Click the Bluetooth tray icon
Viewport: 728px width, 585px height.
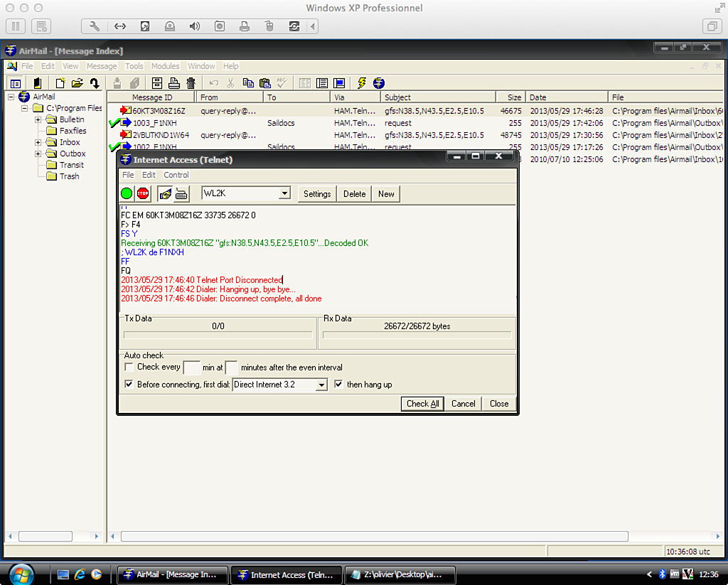pyautogui.click(x=663, y=574)
